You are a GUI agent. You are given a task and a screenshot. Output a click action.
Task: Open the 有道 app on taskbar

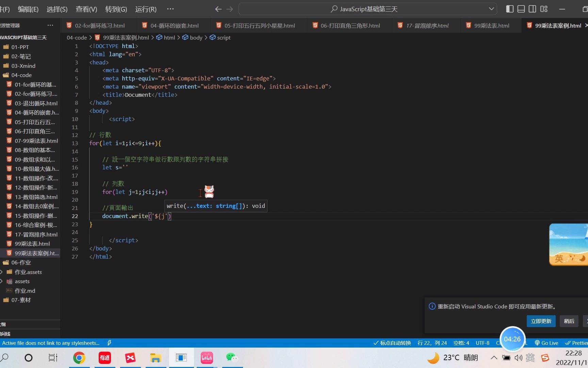point(105,358)
